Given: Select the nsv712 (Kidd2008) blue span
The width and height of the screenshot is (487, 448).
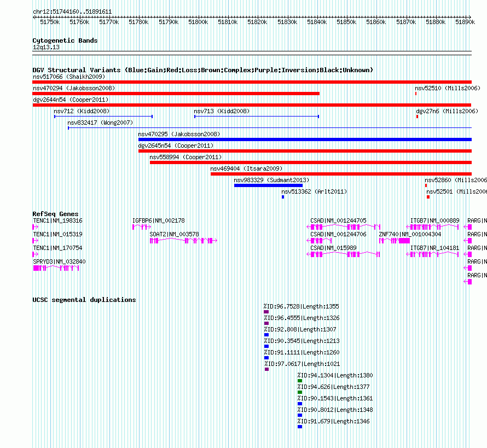Looking at the screenshot, I should coord(103,117).
